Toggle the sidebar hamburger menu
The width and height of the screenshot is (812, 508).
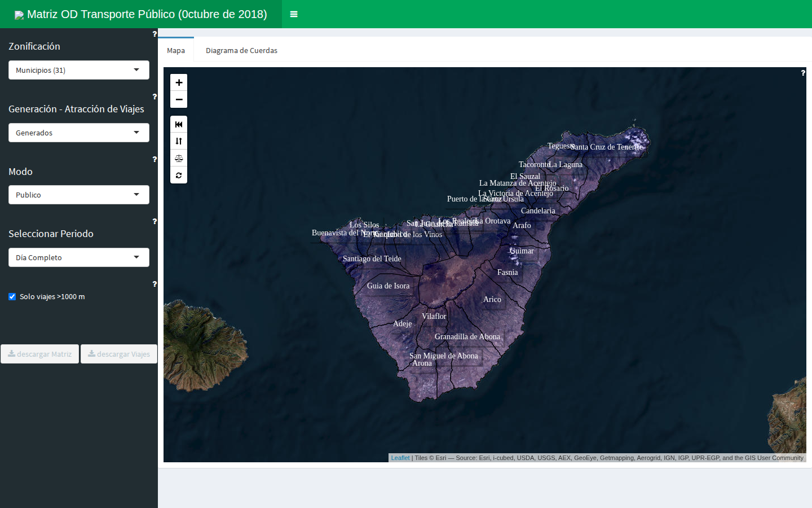(x=294, y=14)
